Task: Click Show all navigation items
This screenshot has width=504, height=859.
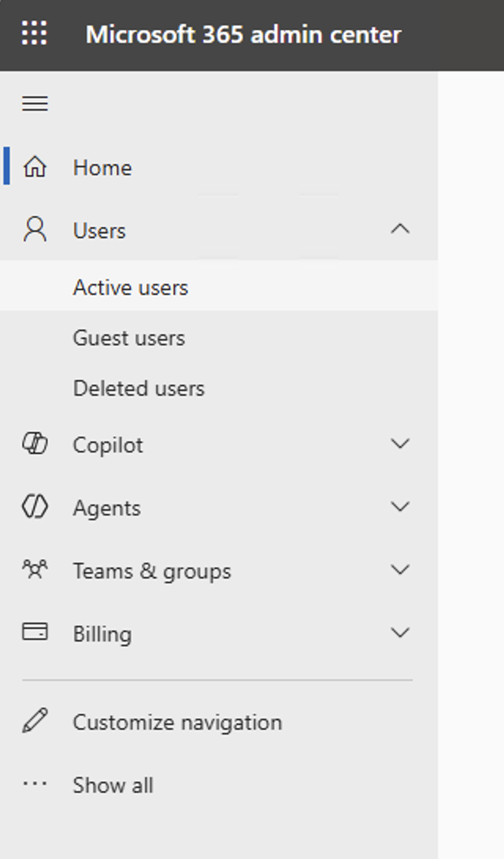Action: 113,785
